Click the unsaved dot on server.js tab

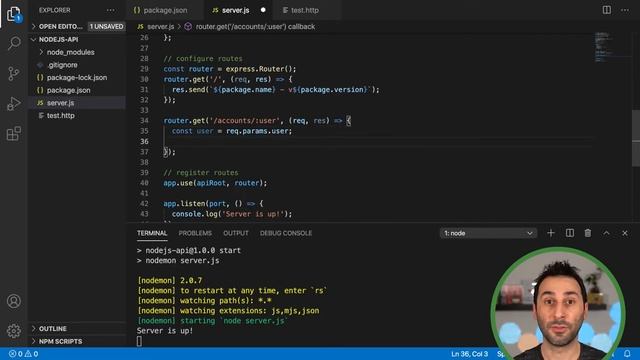263,10
